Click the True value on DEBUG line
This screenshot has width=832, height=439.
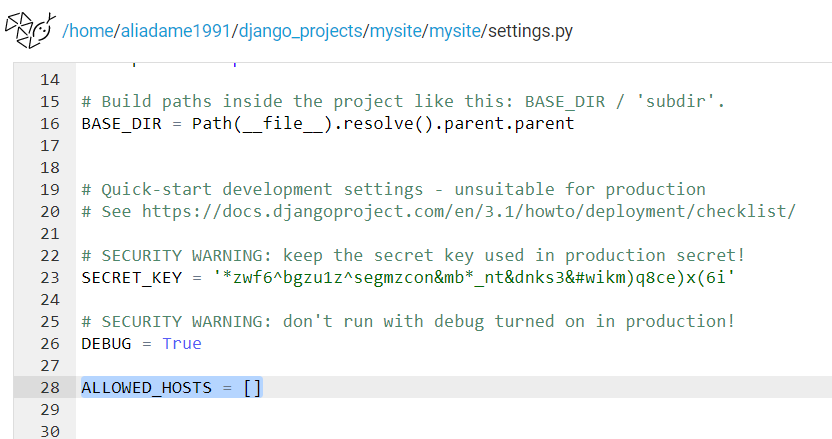pyautogui.click(x=182, y=343)
